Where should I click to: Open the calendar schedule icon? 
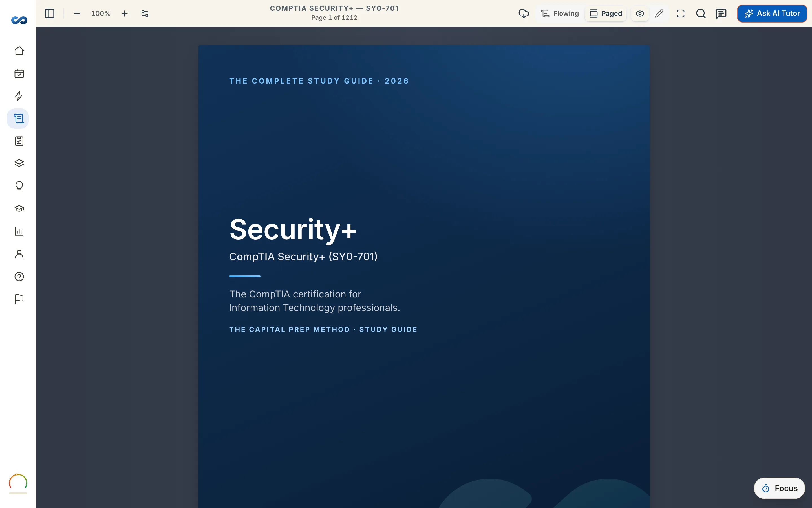19,73
